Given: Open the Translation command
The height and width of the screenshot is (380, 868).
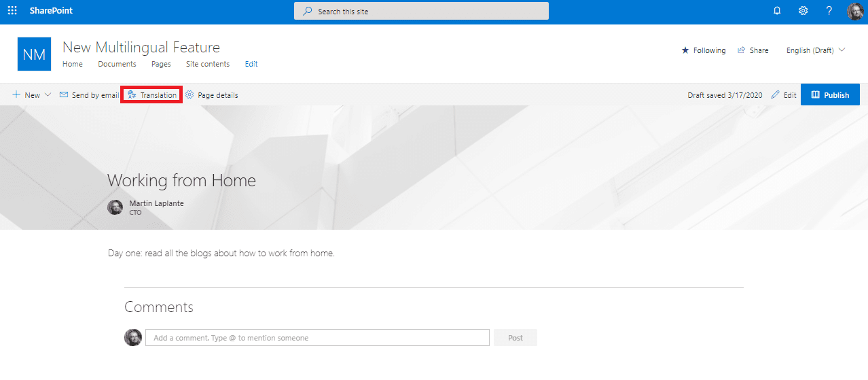Looking at the screenshot, I should coord(152,95).
